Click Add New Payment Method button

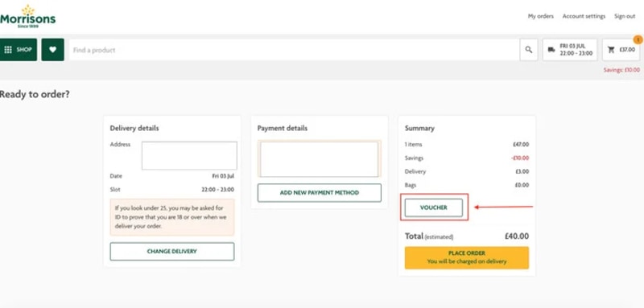tap(319, 193)
